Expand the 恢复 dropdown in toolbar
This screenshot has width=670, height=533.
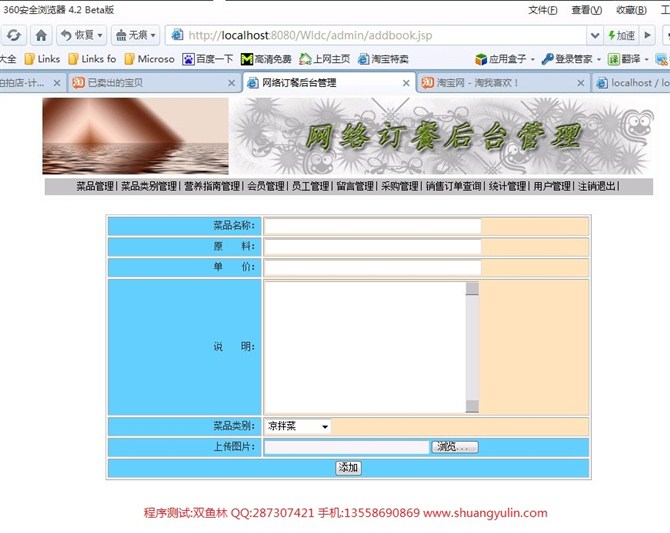(x=101, y=35)
